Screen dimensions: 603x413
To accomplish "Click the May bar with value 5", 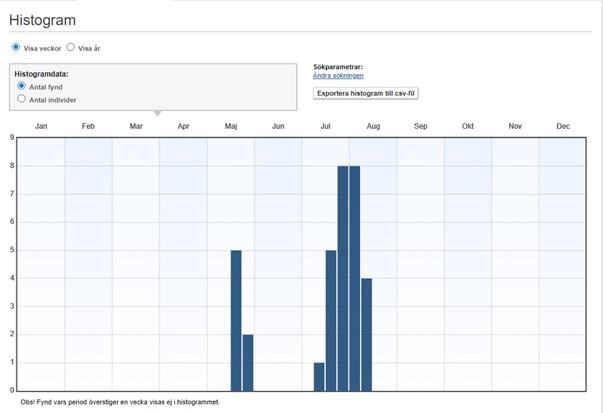I will tap(236, 320).
